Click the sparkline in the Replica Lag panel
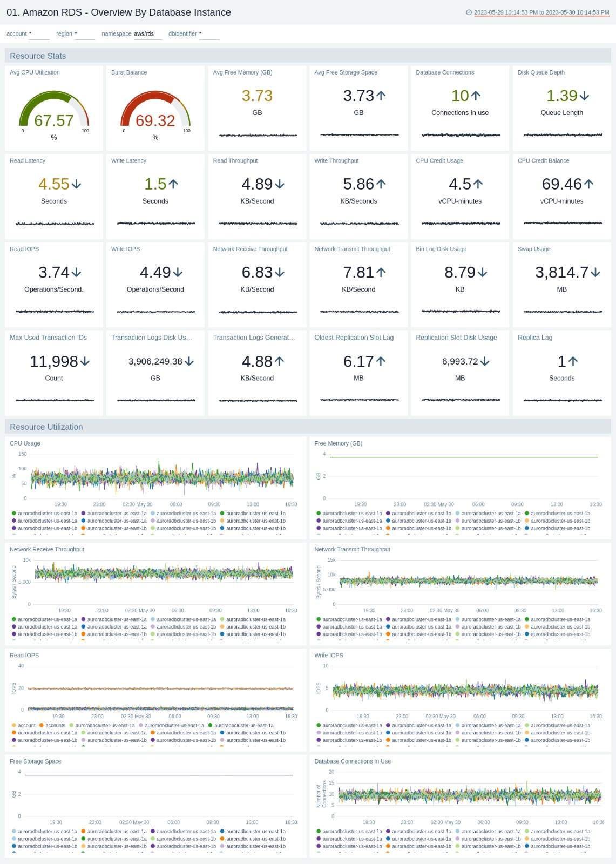The width and height of the screenshot is (616, 864). 562,400
